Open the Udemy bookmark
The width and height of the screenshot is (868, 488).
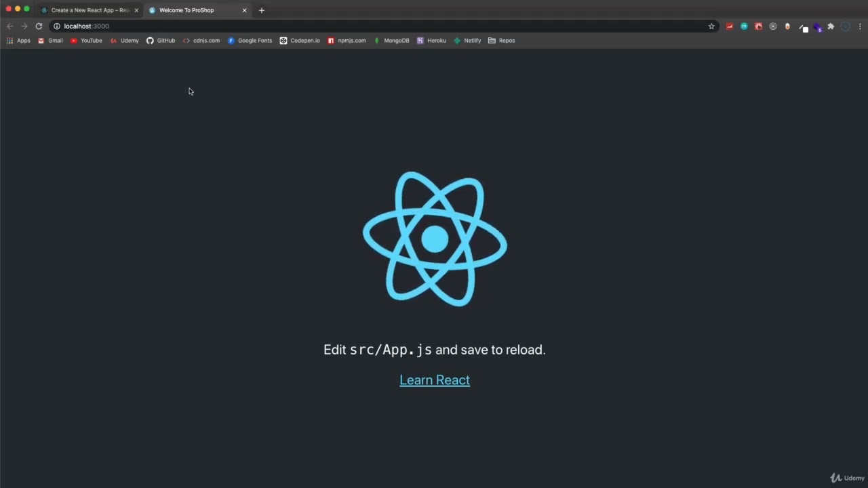click(124, 41)
